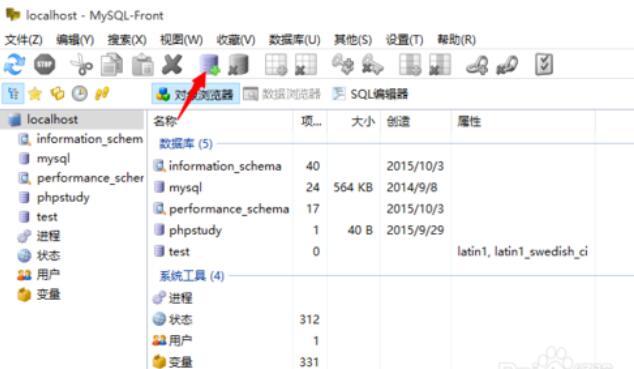Click the Refresh toolbar icon

[14, 65]
